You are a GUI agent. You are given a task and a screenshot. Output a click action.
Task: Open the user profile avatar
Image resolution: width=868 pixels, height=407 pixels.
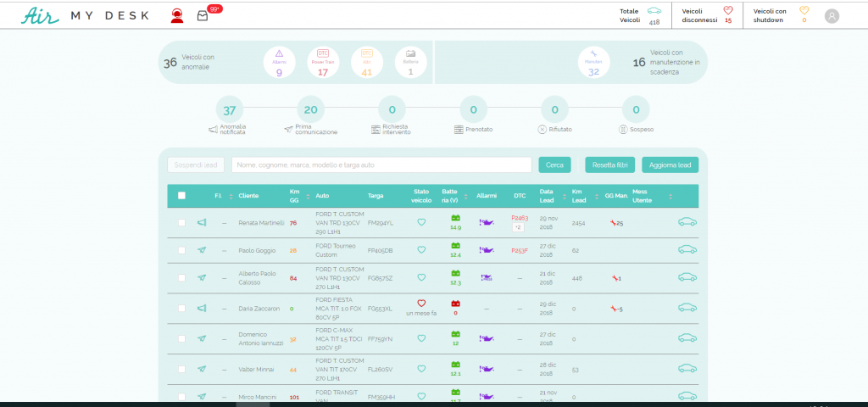click(x=832, y=16)
